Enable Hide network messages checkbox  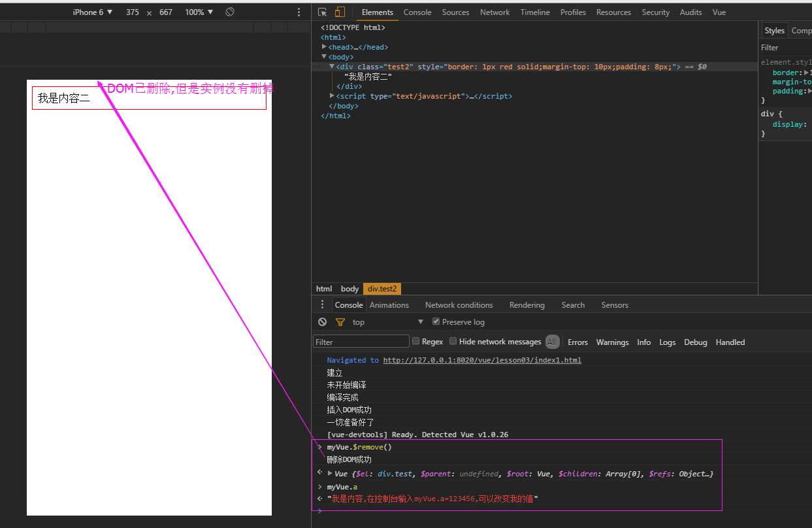click(453, 341)
